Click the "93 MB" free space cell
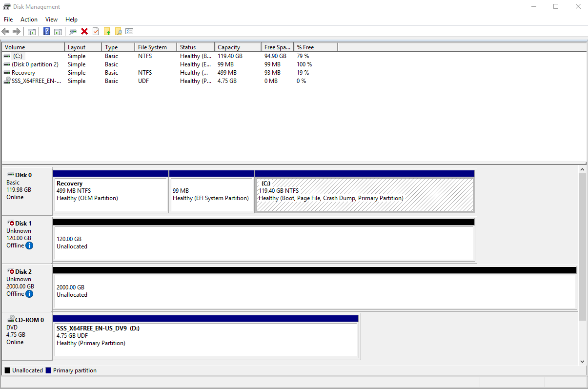 272,73
